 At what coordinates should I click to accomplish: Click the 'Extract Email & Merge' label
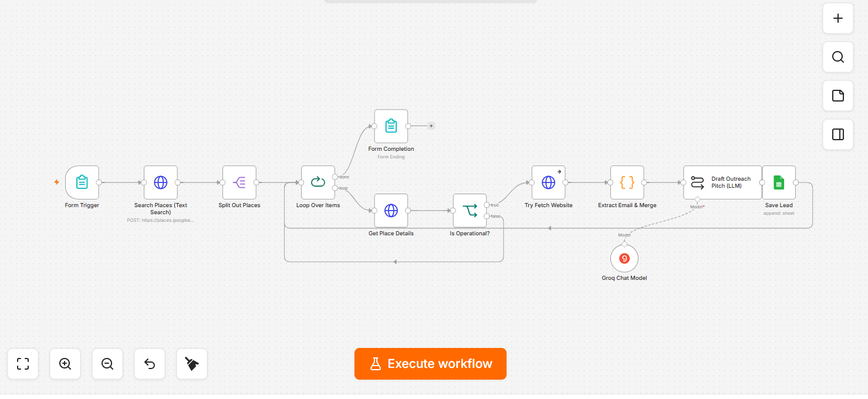click(627, 205)
